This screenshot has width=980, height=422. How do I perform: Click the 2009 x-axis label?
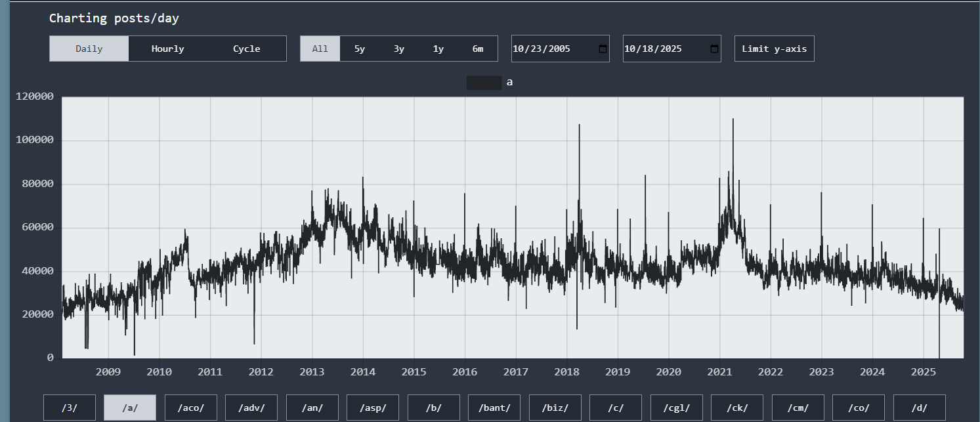pos(108,372)
